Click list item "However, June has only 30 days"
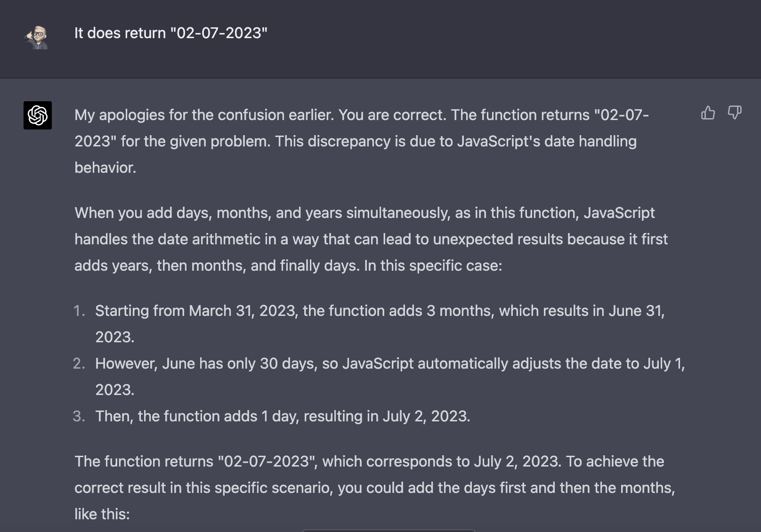This screenshot has height=532, width=761. click(390, 377)
